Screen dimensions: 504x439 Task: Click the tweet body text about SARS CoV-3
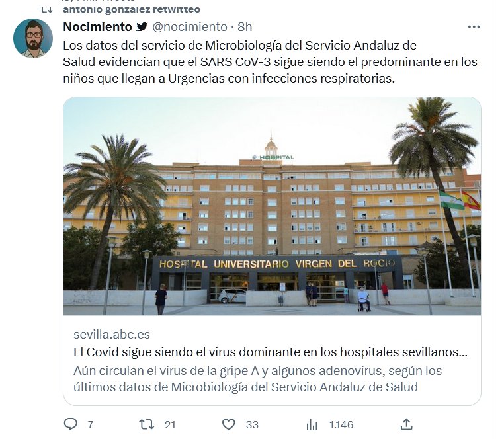click(270, 61)
